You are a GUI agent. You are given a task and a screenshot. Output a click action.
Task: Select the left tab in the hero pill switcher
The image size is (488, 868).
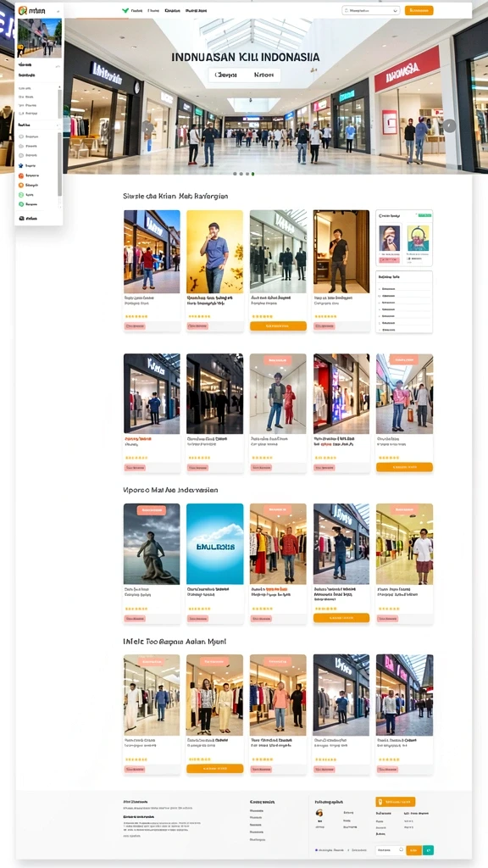tap(225, 75)
